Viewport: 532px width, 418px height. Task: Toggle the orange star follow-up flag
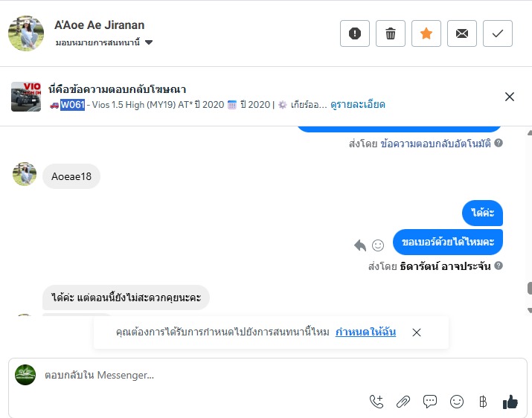tap(426, 33)
